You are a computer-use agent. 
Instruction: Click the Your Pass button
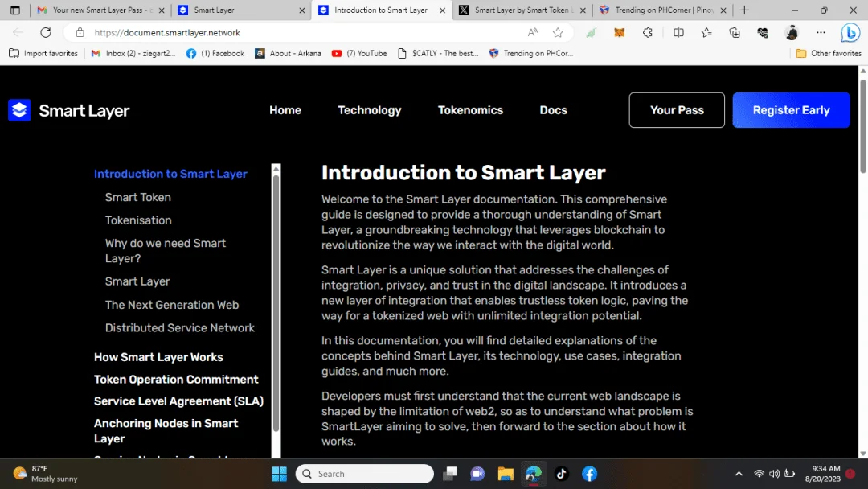coord(677,110)
